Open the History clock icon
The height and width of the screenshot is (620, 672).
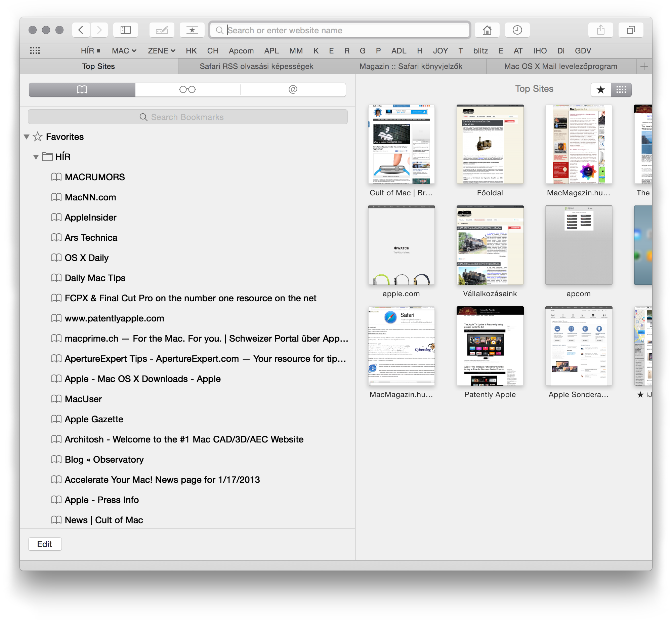pyautogui.click(x=517, y=30)
